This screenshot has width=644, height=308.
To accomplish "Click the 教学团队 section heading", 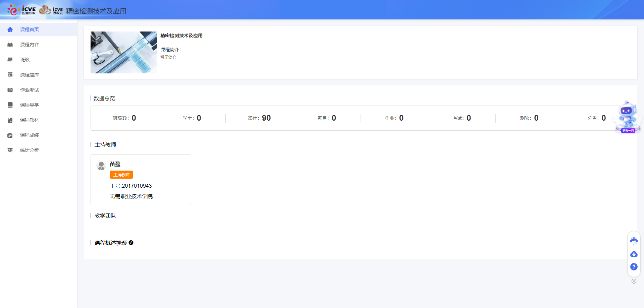I will [105, 215].
